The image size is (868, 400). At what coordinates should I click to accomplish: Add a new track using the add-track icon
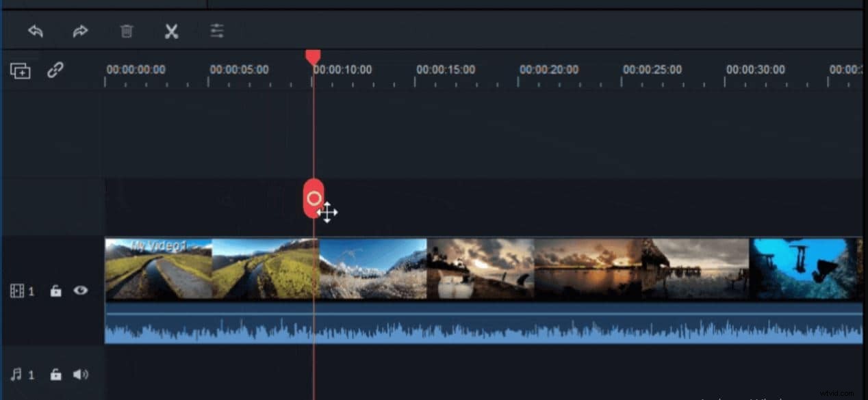coord(20,70)
